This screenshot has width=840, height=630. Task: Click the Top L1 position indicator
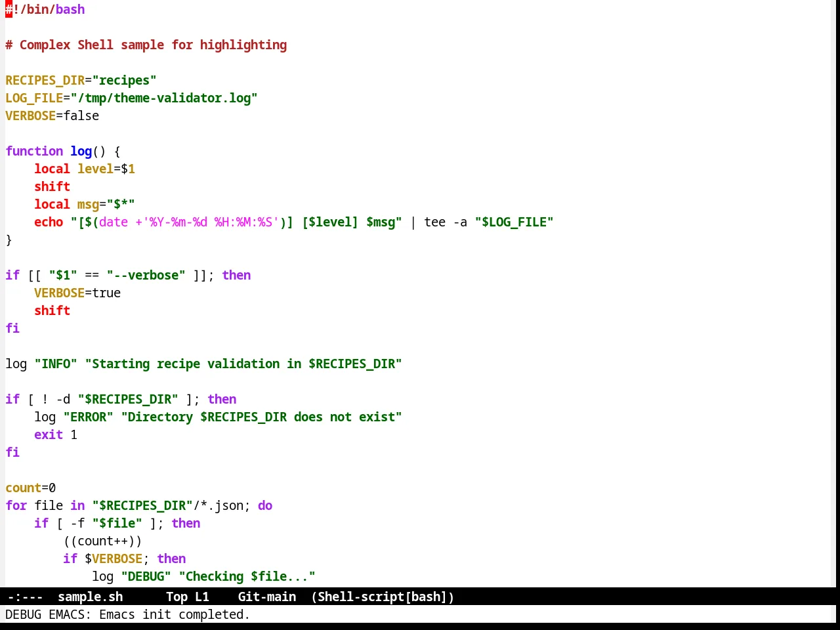187,597
